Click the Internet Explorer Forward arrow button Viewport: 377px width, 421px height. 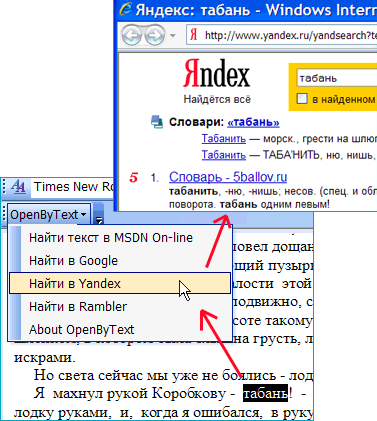pos(155,35)
